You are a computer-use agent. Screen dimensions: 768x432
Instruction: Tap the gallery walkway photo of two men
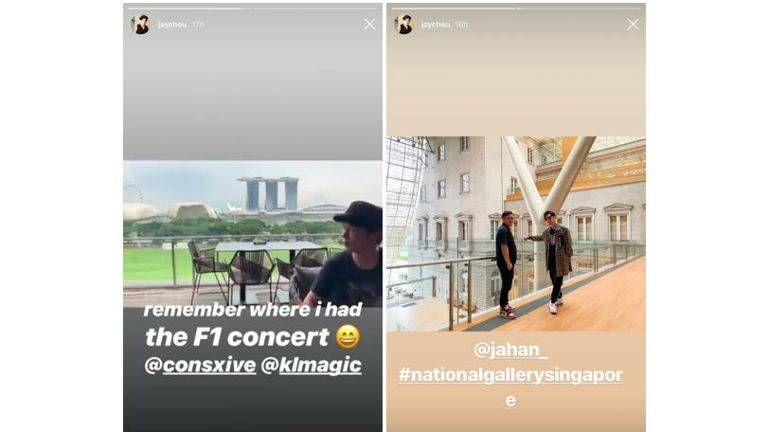coord(516,234)
